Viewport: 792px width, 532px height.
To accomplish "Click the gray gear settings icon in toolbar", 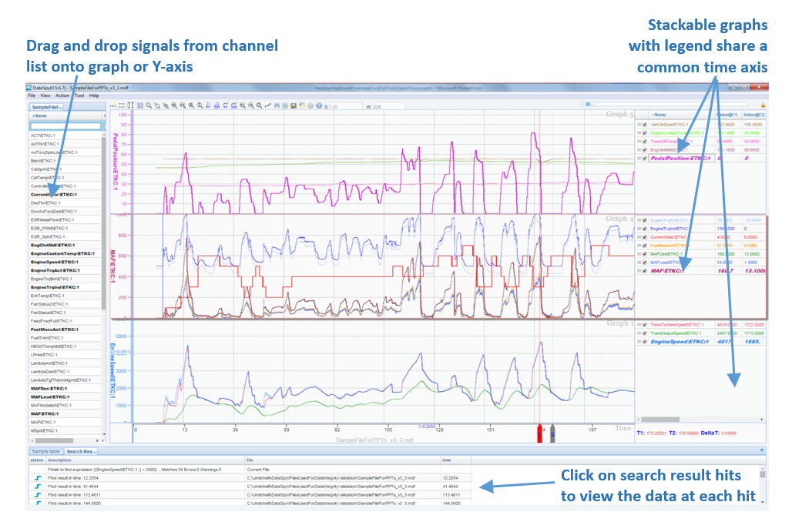I will click(x=310, y=105).
